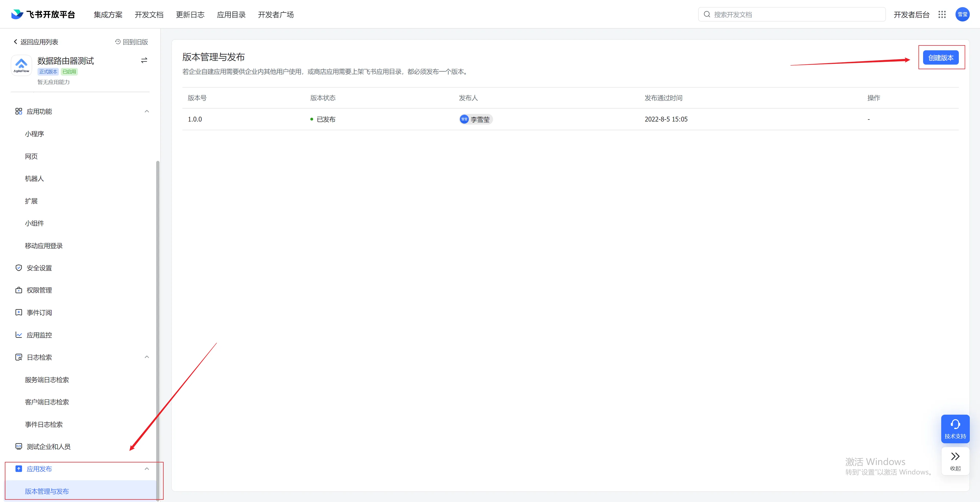This screenshot has height=502, width=980.
Task: Click the 创建版本 button
Action: 940,58
